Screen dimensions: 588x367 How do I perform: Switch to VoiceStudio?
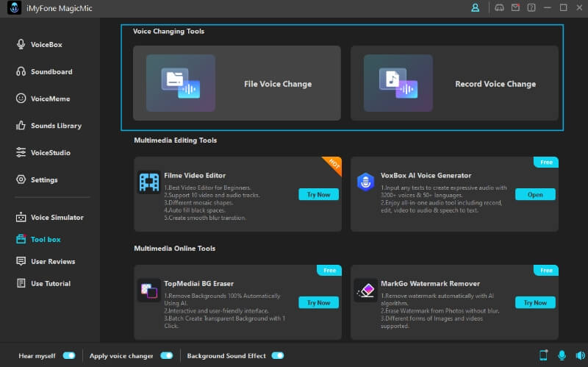(x=43, y=153)
